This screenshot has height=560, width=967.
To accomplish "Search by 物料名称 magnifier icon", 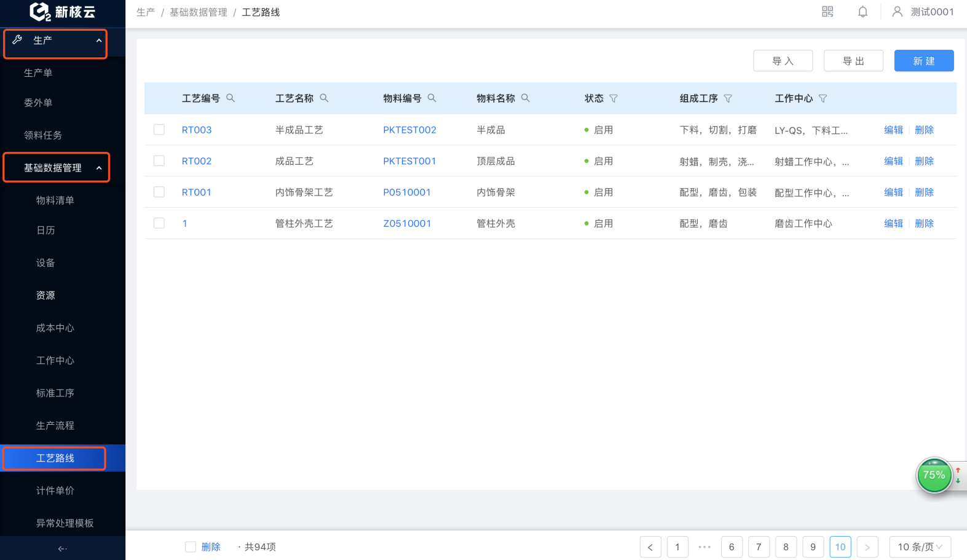I will click(x=526, y=98).
